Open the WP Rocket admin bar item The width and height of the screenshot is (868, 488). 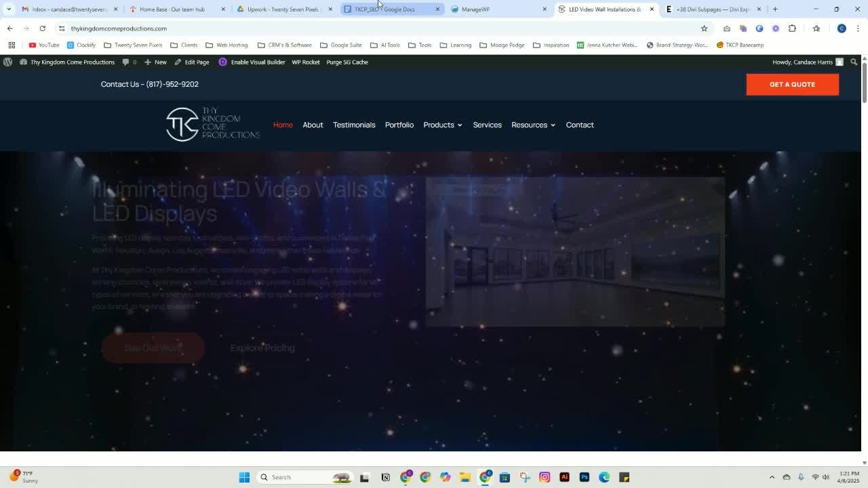click(x=306, y=62)
